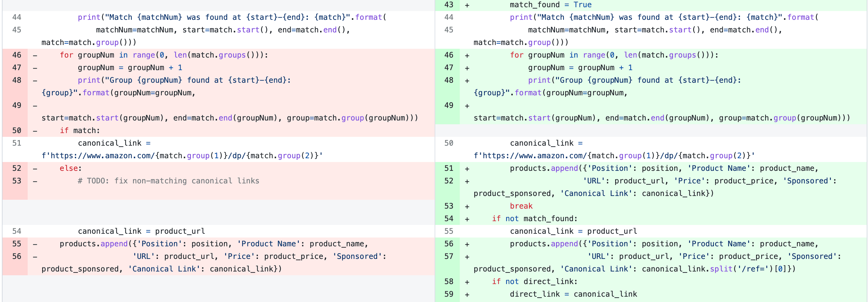Screen dimensions: 868x302
Task: Click the removed TODO comment about canonical links
Action: (x=168, y=181)
